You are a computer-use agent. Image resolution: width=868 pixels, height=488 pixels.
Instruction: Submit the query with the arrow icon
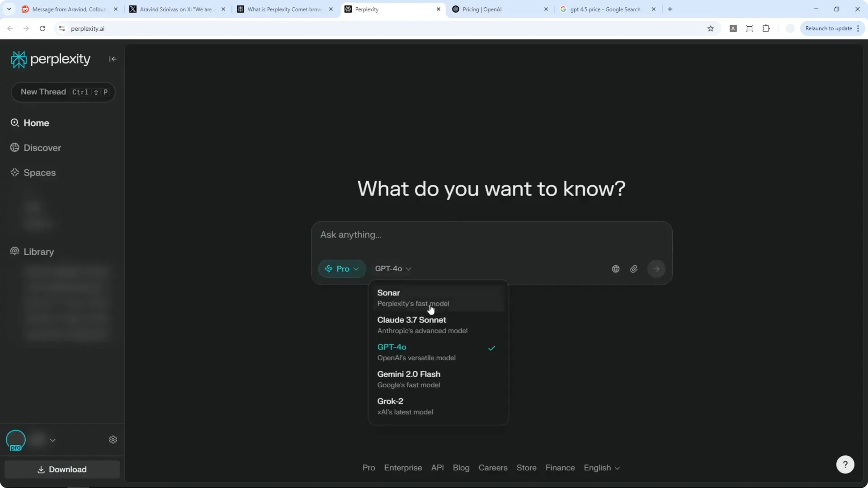pyautogui.click(x=656, y=268)
